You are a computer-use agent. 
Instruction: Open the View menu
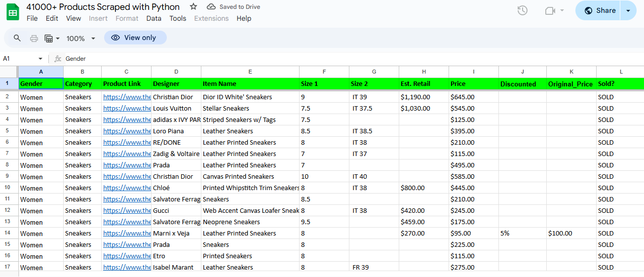pyautogui.click(x=74, y=18)
